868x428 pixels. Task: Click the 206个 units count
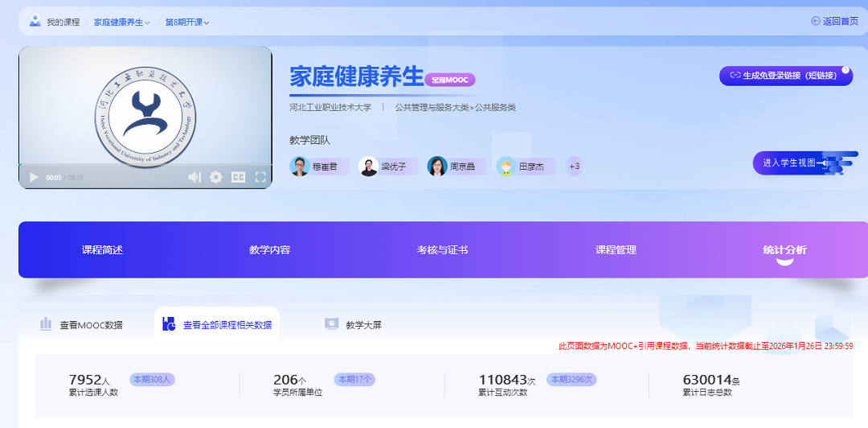click(289, 380)
